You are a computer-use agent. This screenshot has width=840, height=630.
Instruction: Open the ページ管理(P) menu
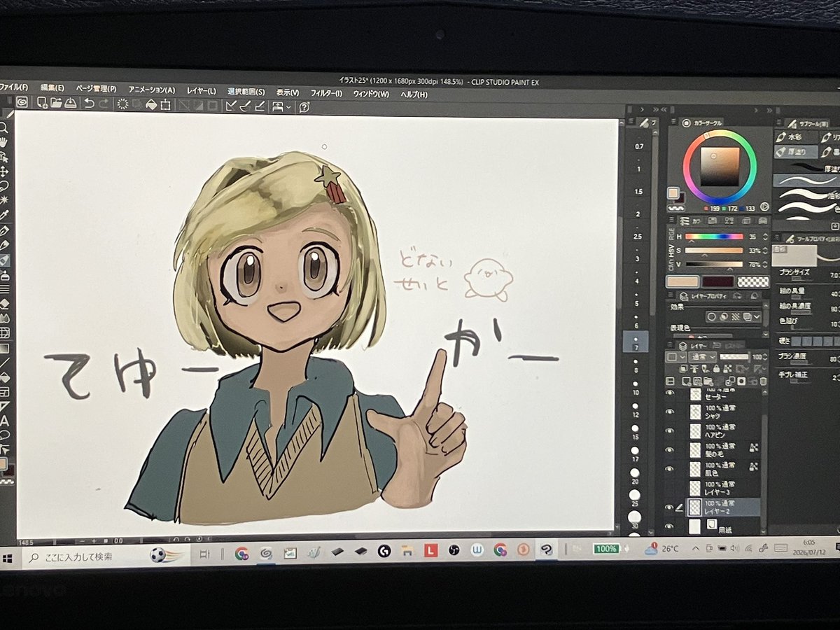(96, 89)
